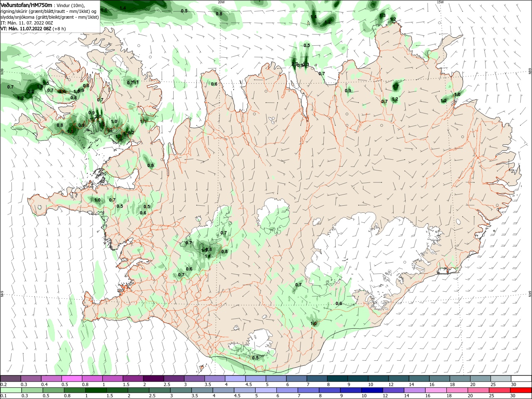Click the white swatch labeled 30 in snow scale
Image resolution: width=532 pixels, height=399 pixels.
pyautogui.click(x=522, y=379)
